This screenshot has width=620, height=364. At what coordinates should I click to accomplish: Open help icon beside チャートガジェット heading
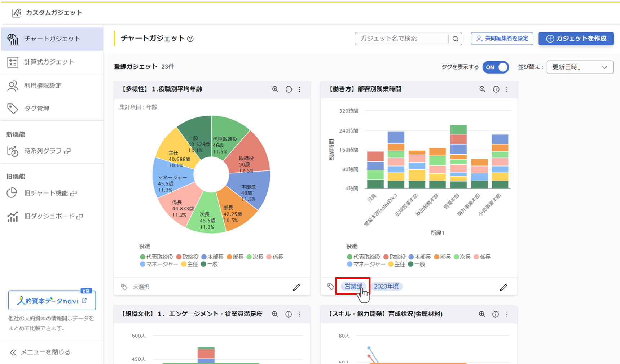point(190,39)
